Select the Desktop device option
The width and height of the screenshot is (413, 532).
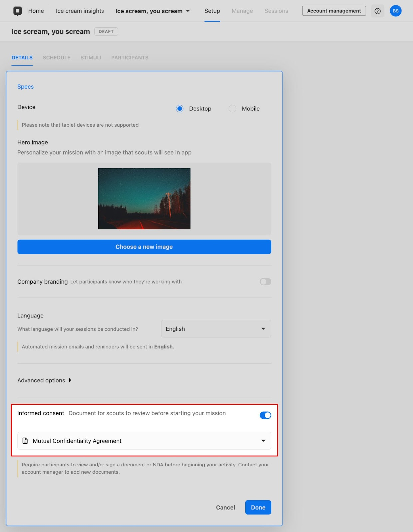click(180, 109)
